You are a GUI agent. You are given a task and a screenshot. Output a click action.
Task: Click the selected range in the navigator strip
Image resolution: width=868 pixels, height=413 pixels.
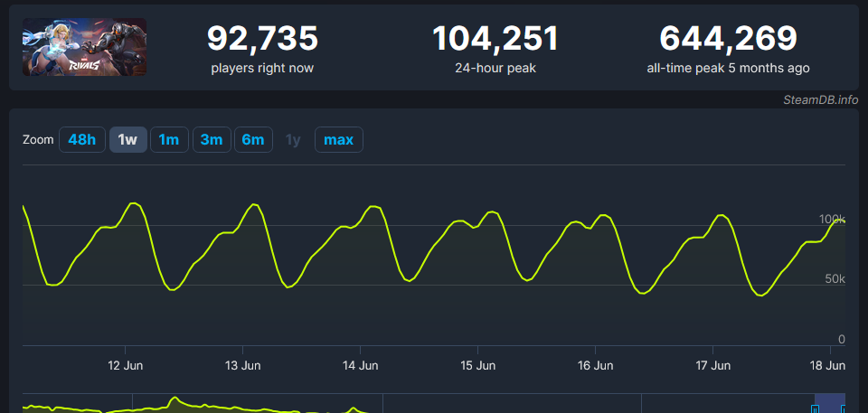[830, 404]
